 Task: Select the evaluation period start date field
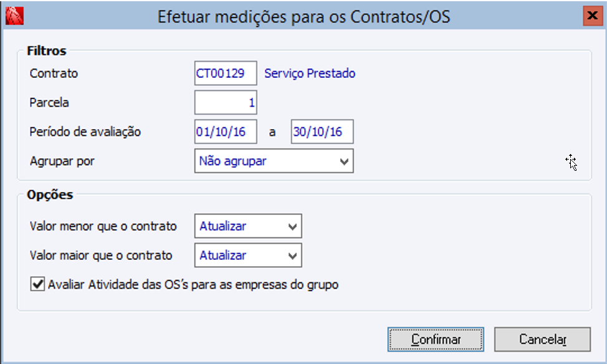pos(225,132)
